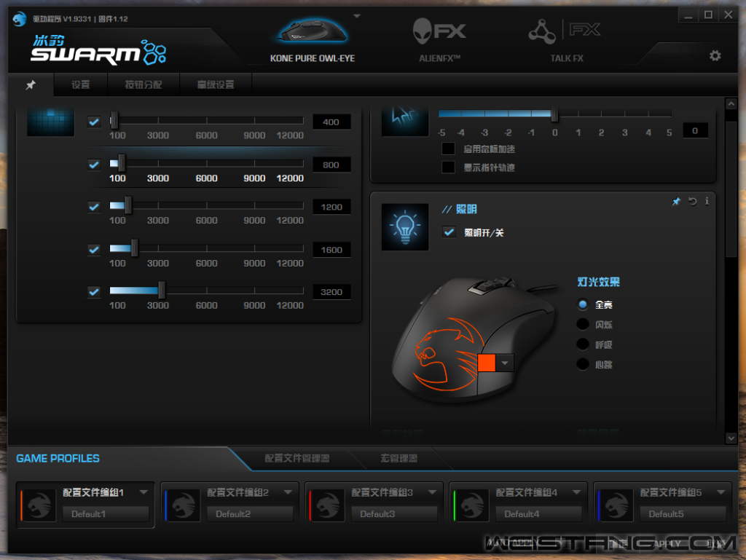The width and height of the screenshot is (746, 560).
Task: Click the ROCCAT icon of 配置文件编组1
Action: pos(39,505)
